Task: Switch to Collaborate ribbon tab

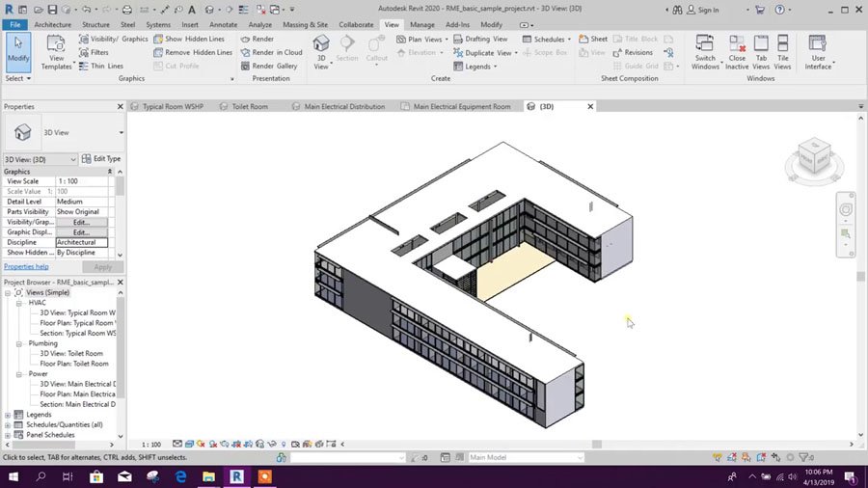Action: coord(356,25)
